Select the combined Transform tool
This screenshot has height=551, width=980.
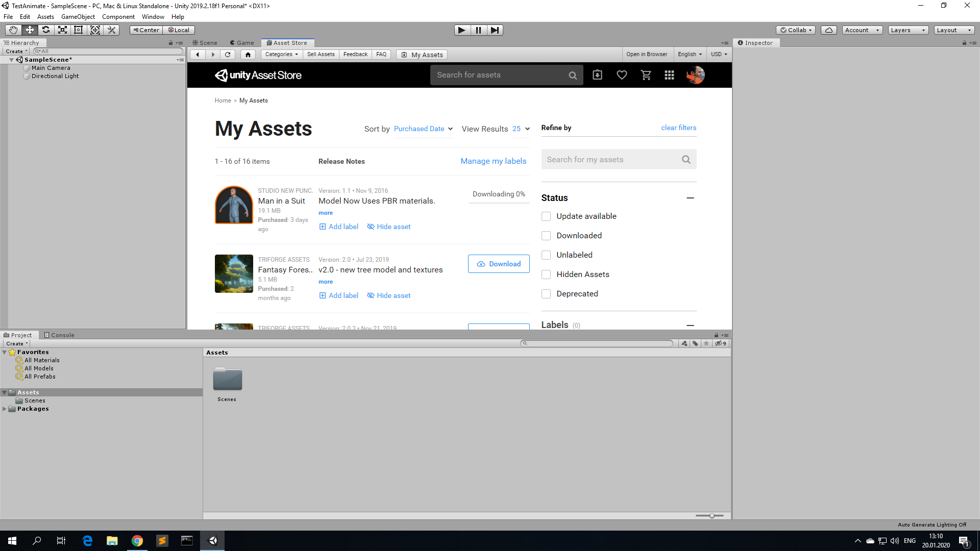click(x=95, y=30)
